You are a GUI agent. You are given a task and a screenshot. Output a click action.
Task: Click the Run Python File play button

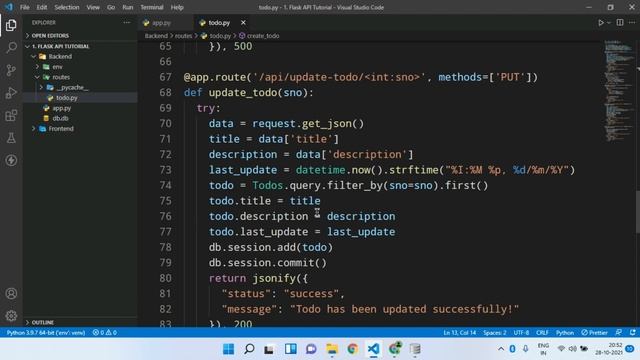[601, 23]
